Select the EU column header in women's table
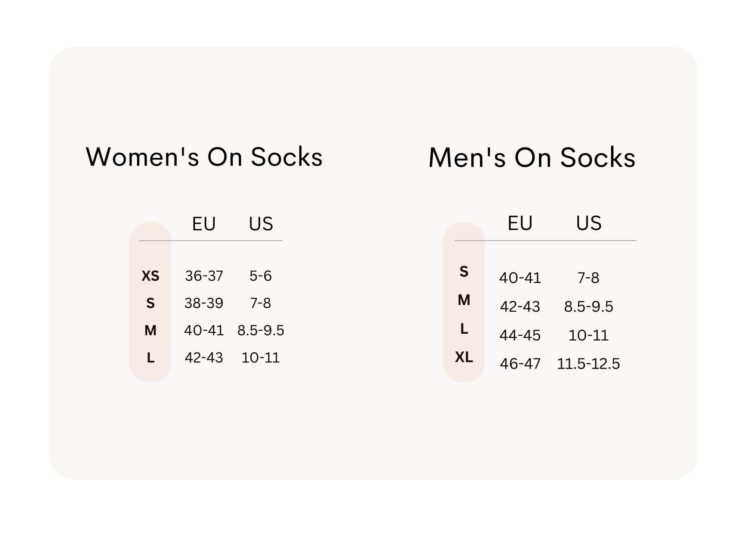 pos(204,224)
